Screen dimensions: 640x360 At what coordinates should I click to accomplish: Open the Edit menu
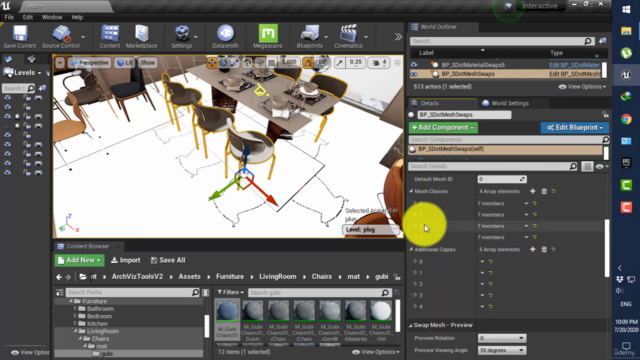(28, 17)
